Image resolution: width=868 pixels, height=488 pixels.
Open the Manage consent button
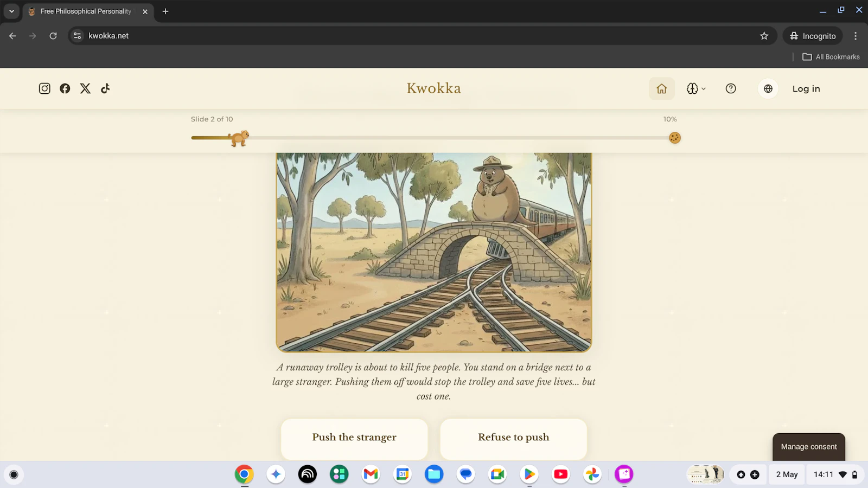pyautogui.click(x=809, y=447)
